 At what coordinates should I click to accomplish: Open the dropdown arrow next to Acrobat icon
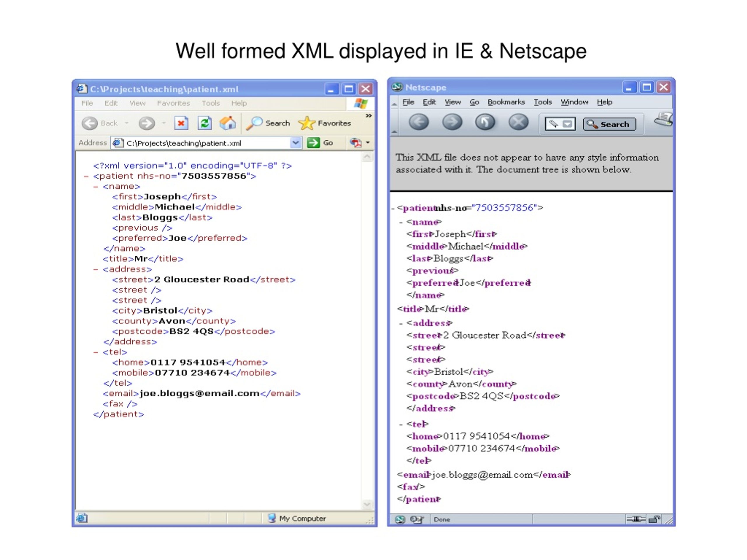(368, 142)
